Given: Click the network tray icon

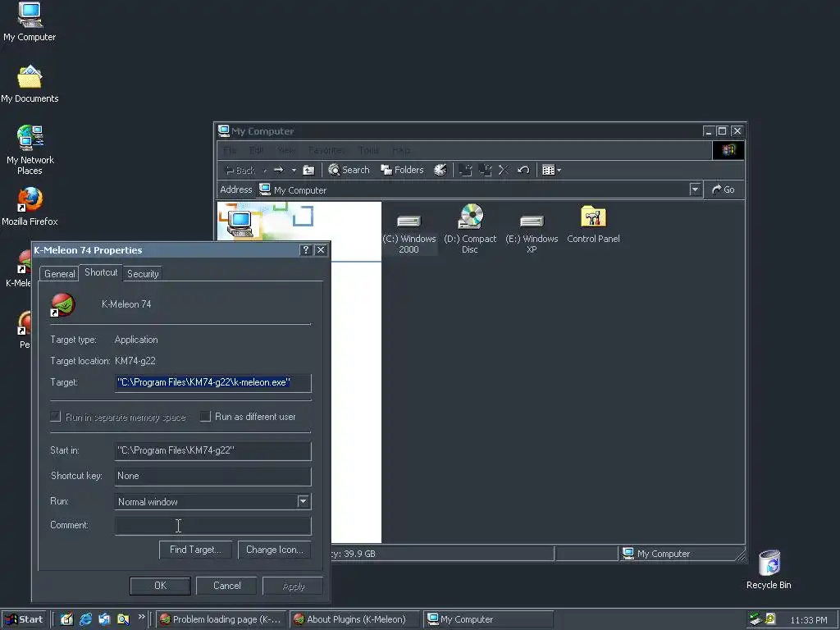Looking at the screenshot, I should 756,619.
